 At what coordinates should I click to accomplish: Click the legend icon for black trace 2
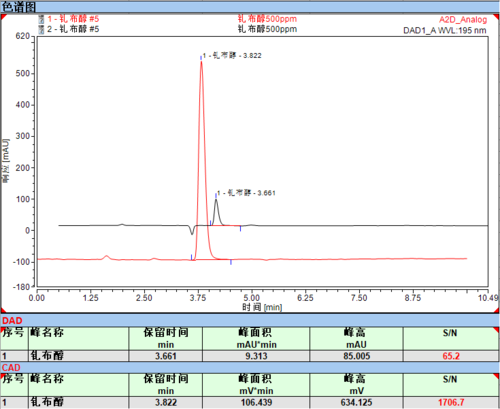pos(41,29)
